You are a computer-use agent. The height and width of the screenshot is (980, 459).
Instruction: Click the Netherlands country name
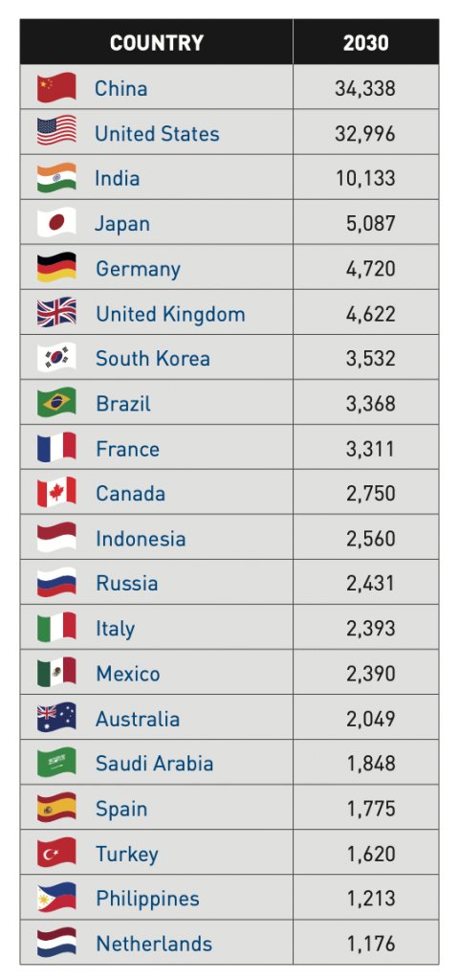[154, 944]
